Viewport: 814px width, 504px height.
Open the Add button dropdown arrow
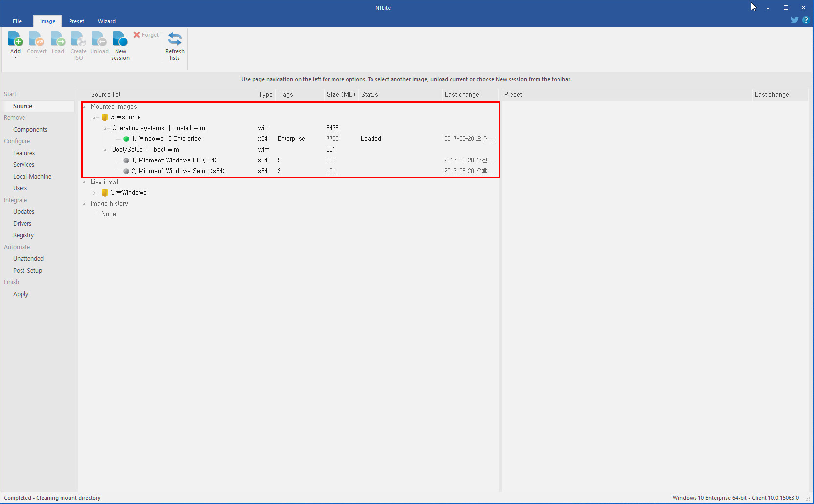(15, 58)
